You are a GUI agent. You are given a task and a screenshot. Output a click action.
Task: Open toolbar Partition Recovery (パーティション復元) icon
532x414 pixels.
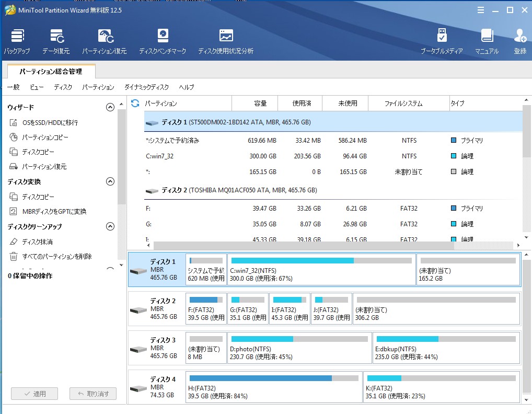105,36
